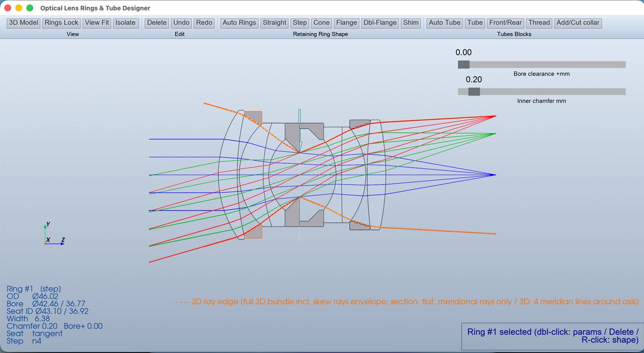Image resolution: width=644 pixels, height=353 pixels.
Task: Redo the last undone edit
Action: [204, 23]
